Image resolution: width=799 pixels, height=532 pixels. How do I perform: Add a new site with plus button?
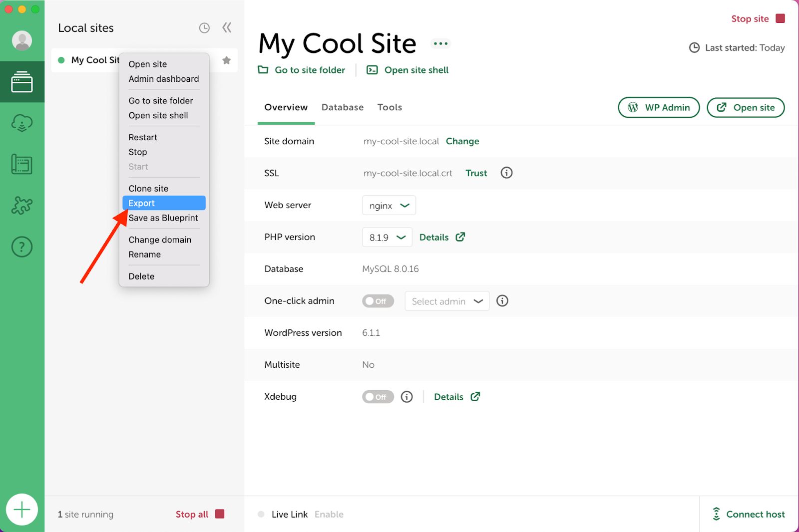coord(22,510)
